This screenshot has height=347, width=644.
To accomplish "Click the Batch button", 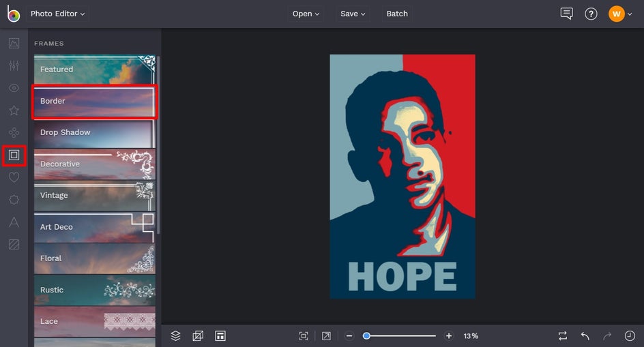I will pyautogui.click(x=397, y=14).
